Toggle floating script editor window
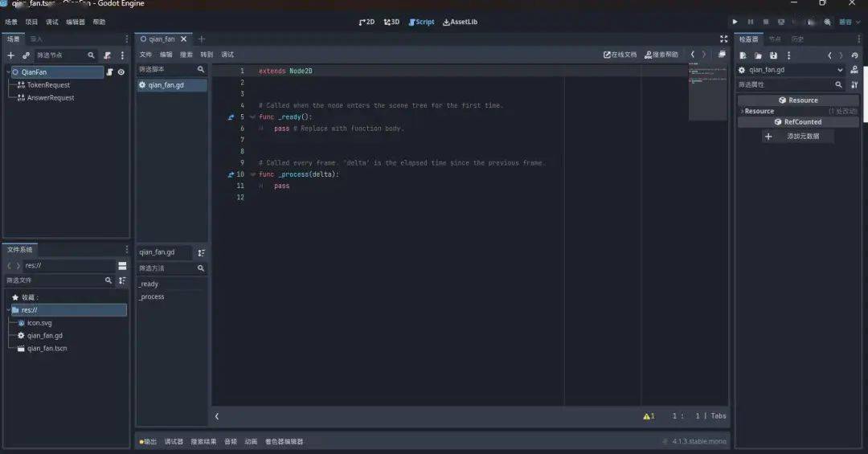The width and height of the screenshot is (868, 454). (722, 55)
